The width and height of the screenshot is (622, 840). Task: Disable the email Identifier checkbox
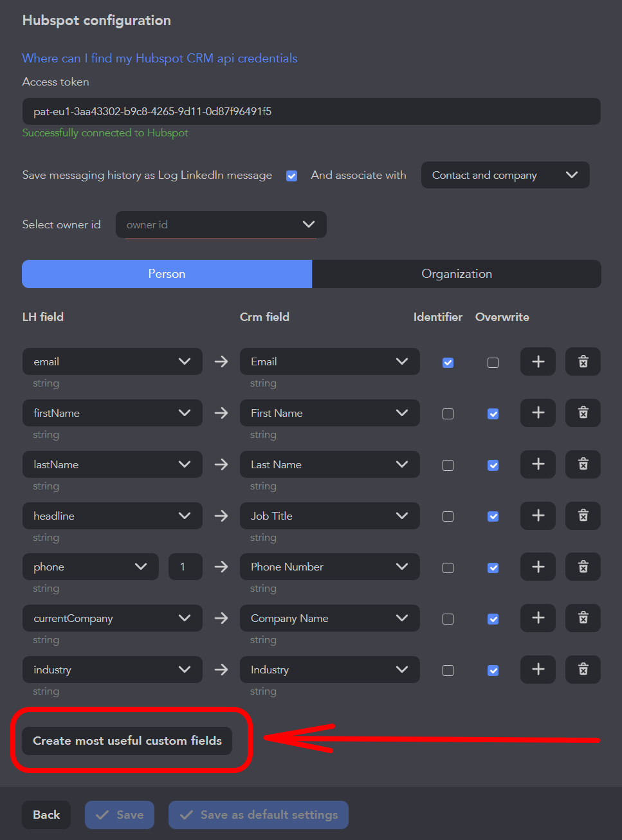click(448, 363)
